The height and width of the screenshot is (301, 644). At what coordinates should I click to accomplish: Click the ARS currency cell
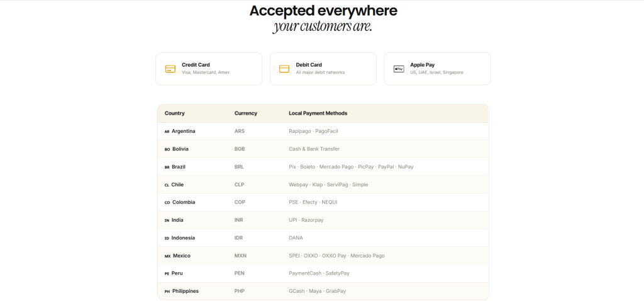click(x=240, y=131)
